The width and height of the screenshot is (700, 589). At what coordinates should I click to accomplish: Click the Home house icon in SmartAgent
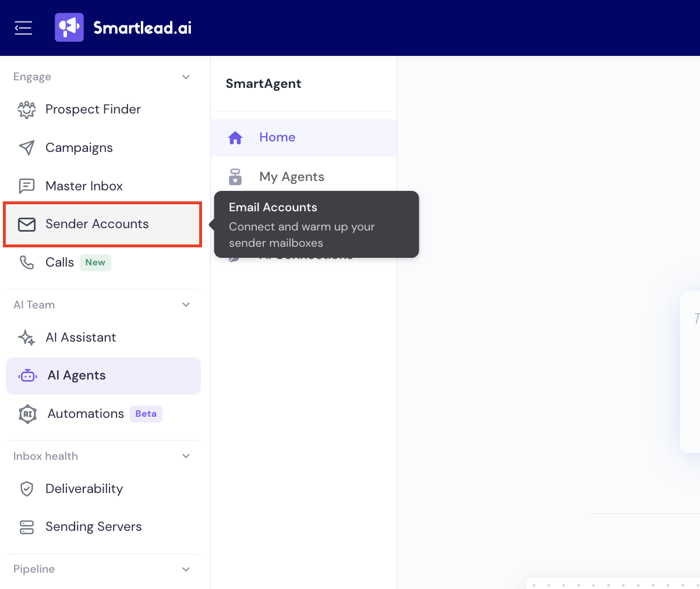tap(235, 138)
